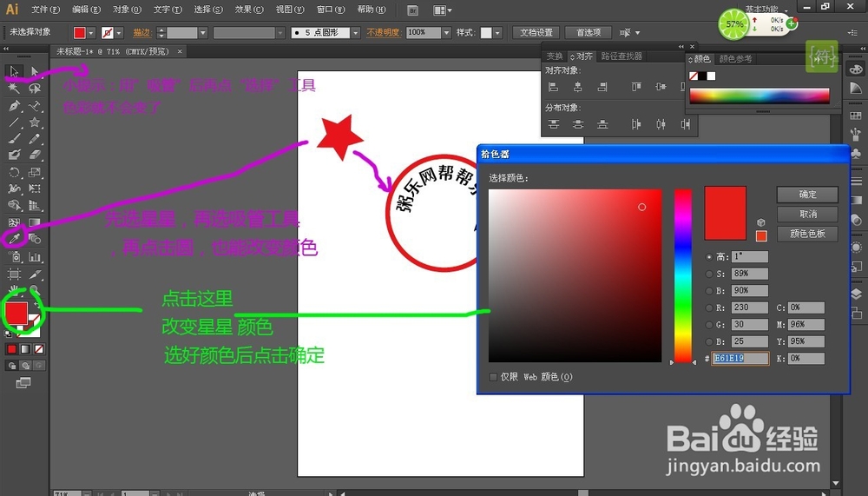Select the Pencil tool
Viewport: 868px width, 496px height.
tap(35, 138)
